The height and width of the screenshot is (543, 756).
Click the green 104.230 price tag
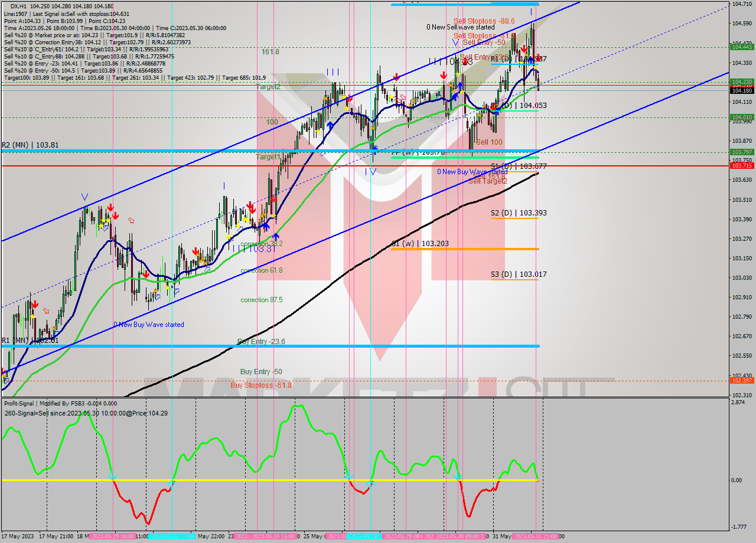(x=742, y=82)
